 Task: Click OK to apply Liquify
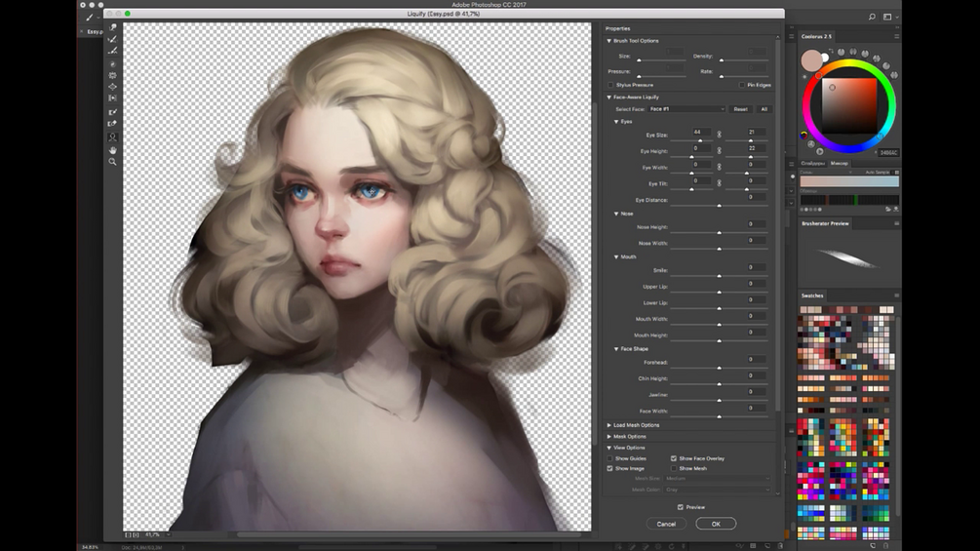coord(716,524)
